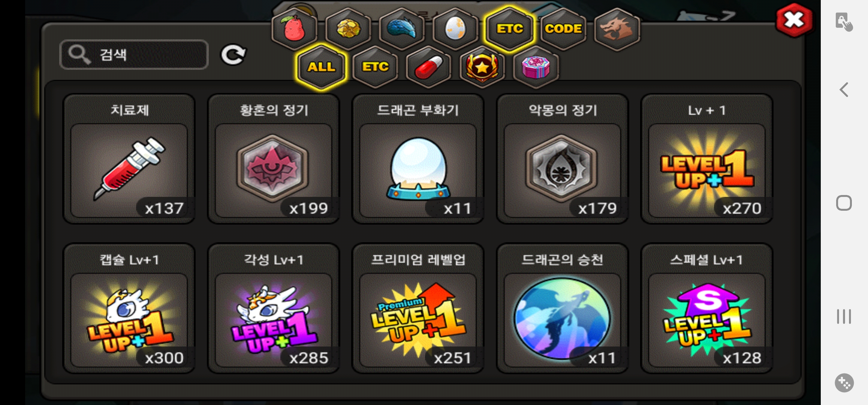Image resolution: width=868 pixels, height=405 pixels.
Task: Tap the Android back chevron
Action: tap(844, 90)
